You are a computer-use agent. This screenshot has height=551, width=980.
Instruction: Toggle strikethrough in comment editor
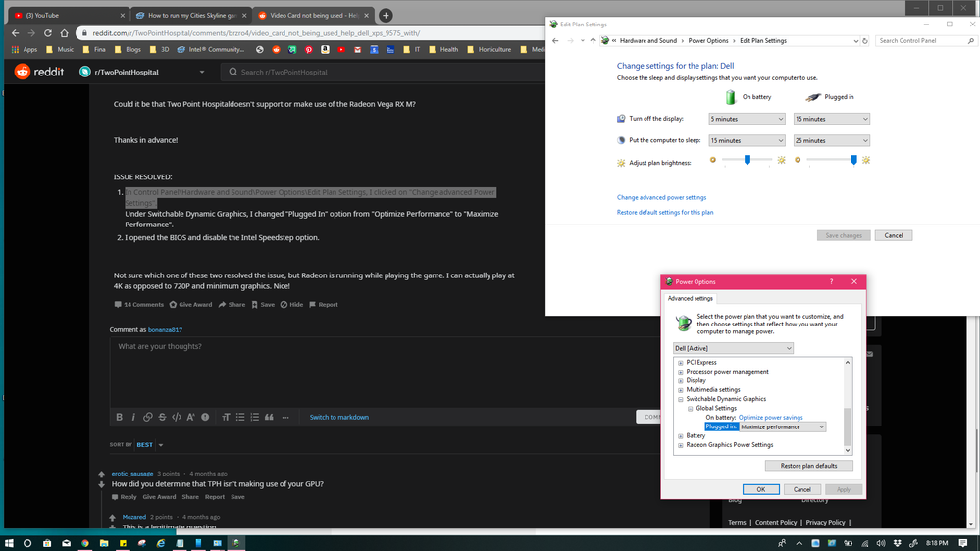[162, 417]
